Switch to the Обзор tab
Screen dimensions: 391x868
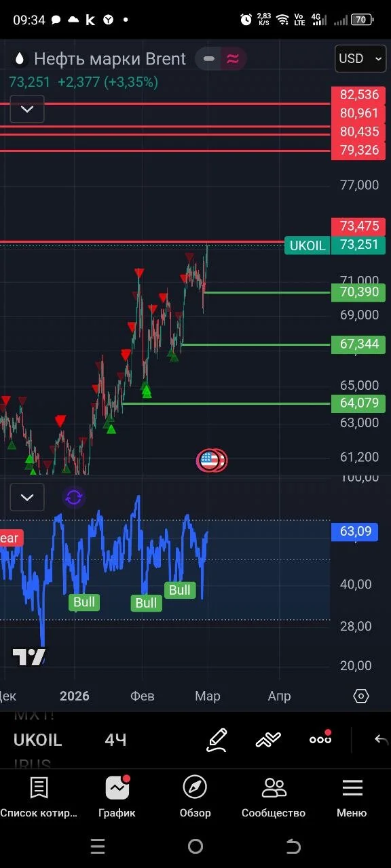click(195, 796)
